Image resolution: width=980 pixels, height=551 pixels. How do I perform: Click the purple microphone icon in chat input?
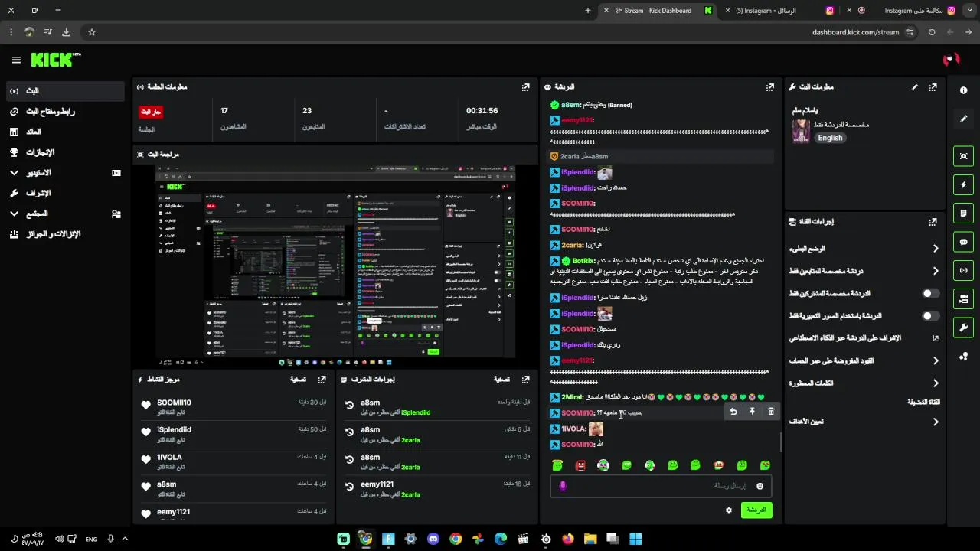point(563,486)
